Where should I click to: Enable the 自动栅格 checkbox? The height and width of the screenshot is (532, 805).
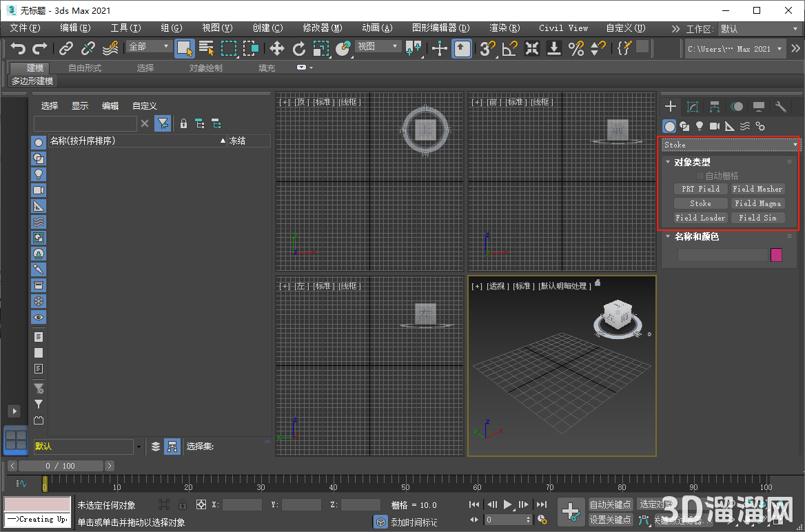(700, 176)
